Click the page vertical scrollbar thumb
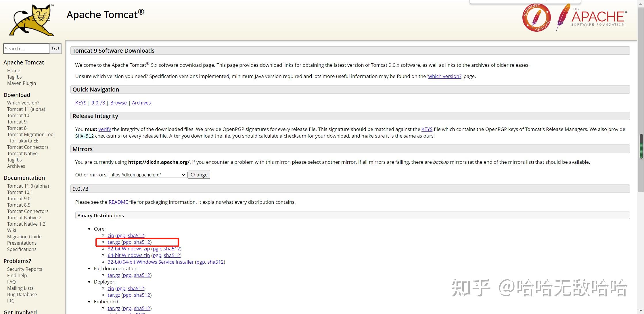Screen dimensions: 644x314 [641, 146]
